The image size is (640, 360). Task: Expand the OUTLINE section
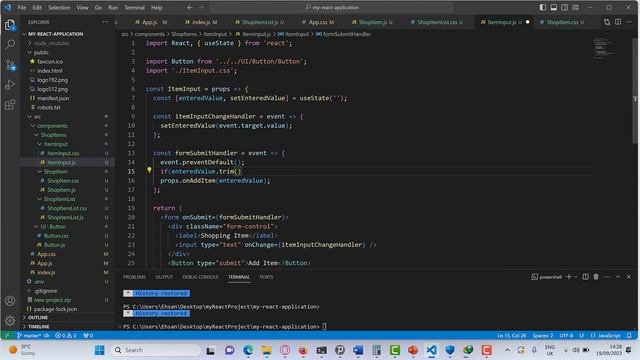38,318
